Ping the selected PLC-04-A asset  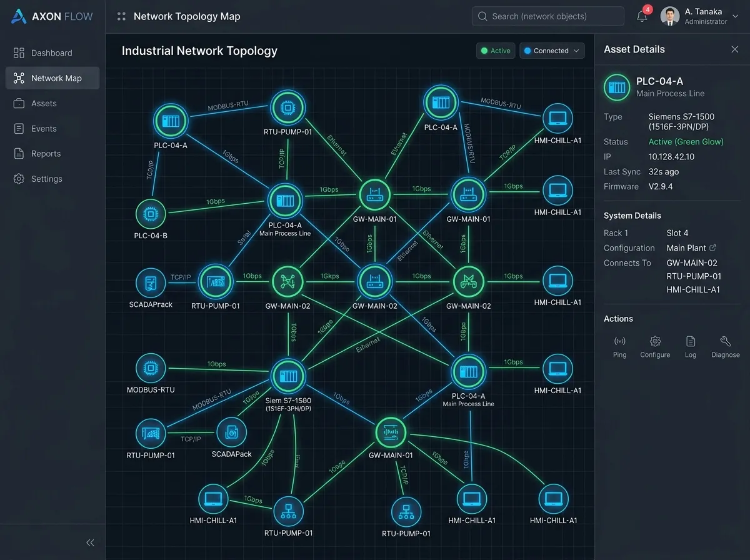point(619,347)
